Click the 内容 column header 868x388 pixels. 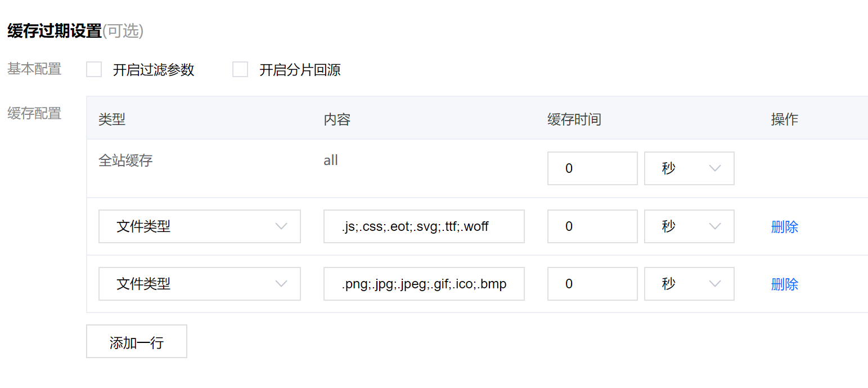click(x=337, y=119)
